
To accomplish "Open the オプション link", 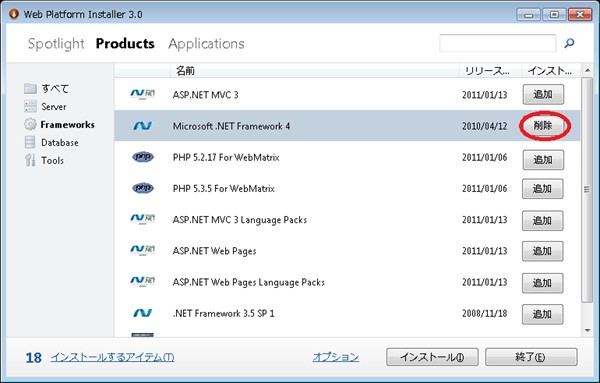I will click(x=336, y=357).
